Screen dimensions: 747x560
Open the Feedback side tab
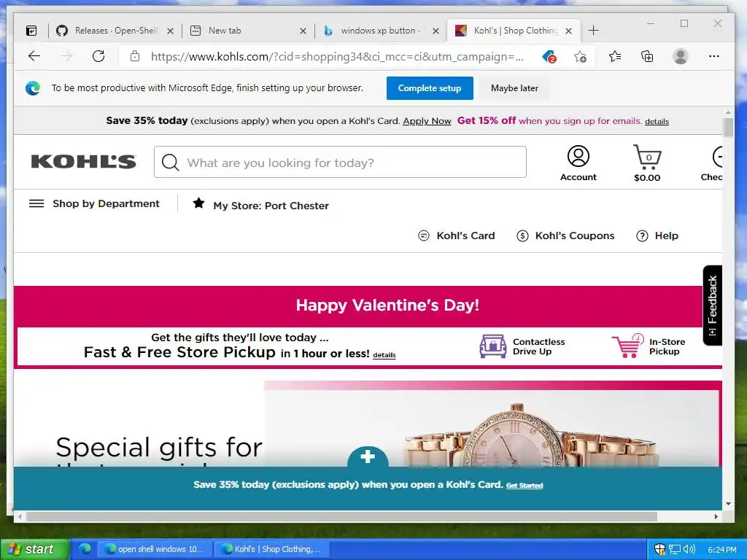[712, 306]
